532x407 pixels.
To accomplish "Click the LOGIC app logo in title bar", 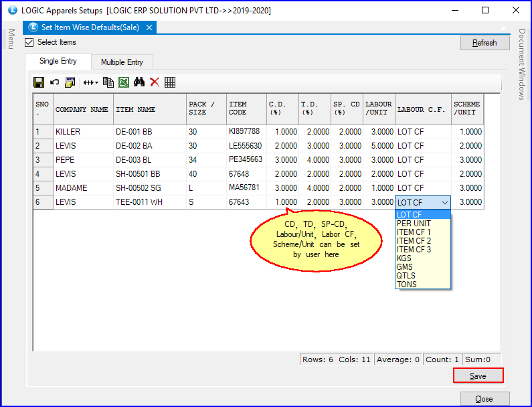I will pos(13,10).
